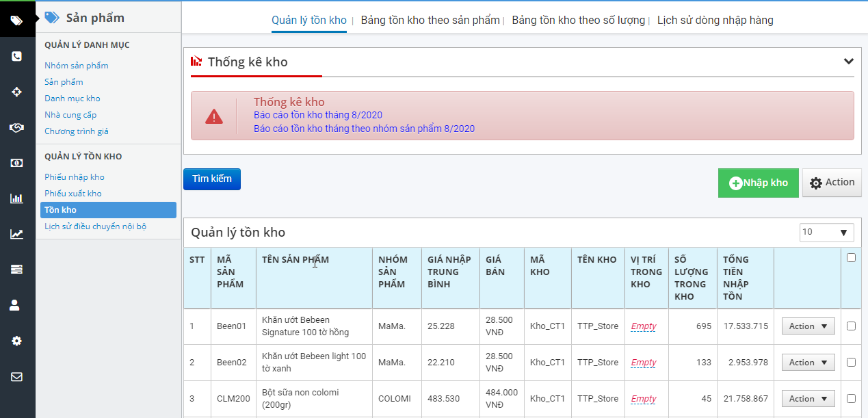Open the tag (products) sidebar icon

point(16,21)
